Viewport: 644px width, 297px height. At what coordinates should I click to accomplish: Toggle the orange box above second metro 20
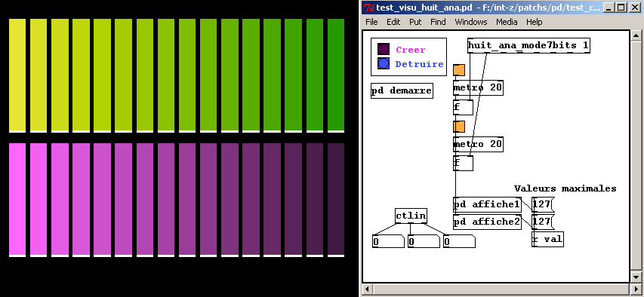tap(459, 127)
